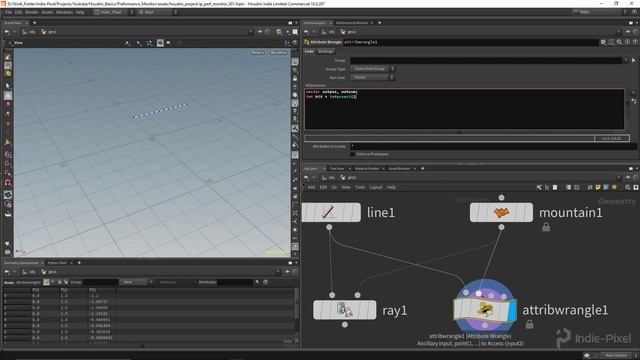
Task: Switch to the Performance Monitor tab
Action: 352,23
